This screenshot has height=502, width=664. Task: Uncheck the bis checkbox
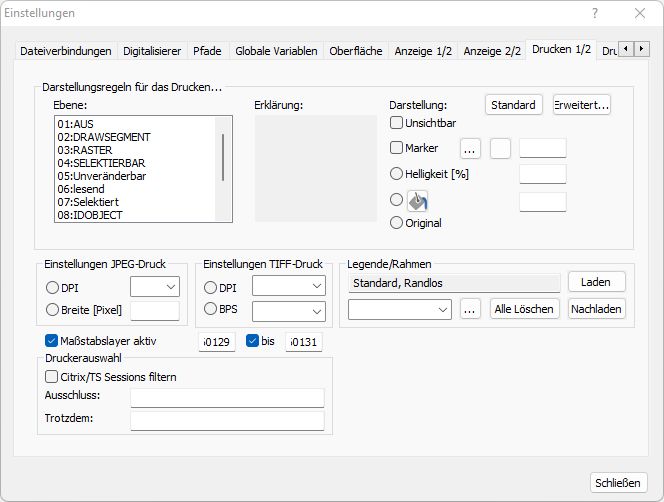click(x=252, y=341)
